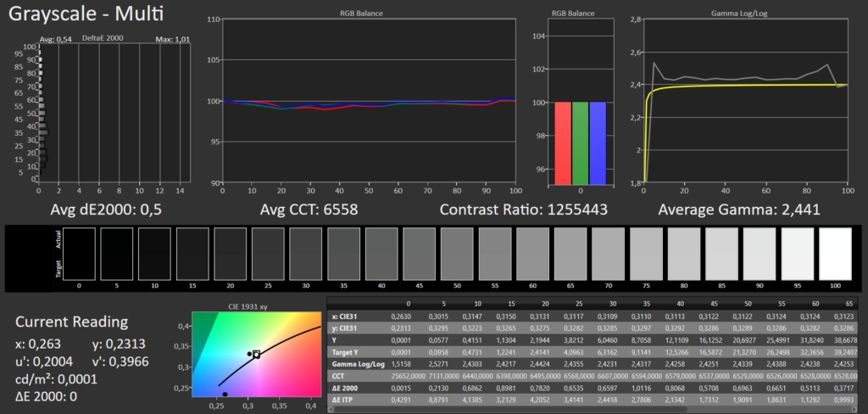Choose the 25 grayscale swatch
Viewport: 868px width, 414px height.
click(270, 254)
